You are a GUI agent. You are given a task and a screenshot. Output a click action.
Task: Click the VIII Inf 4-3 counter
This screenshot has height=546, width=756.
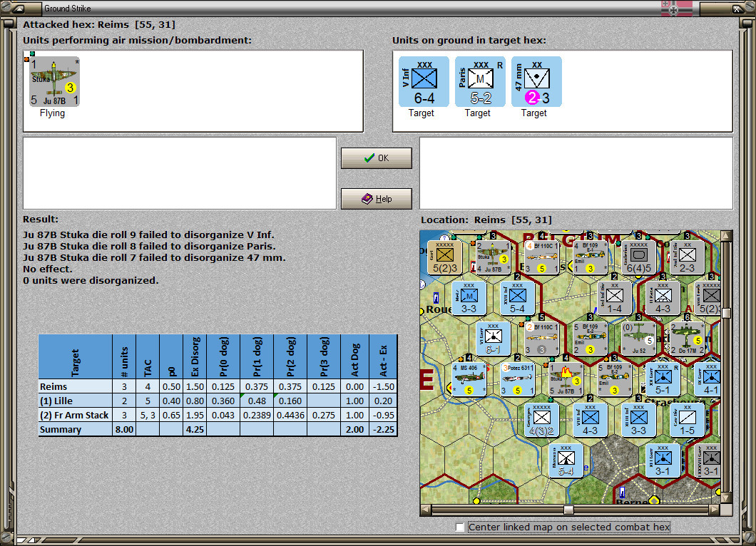pyautogui.click(x=590, y=420)
